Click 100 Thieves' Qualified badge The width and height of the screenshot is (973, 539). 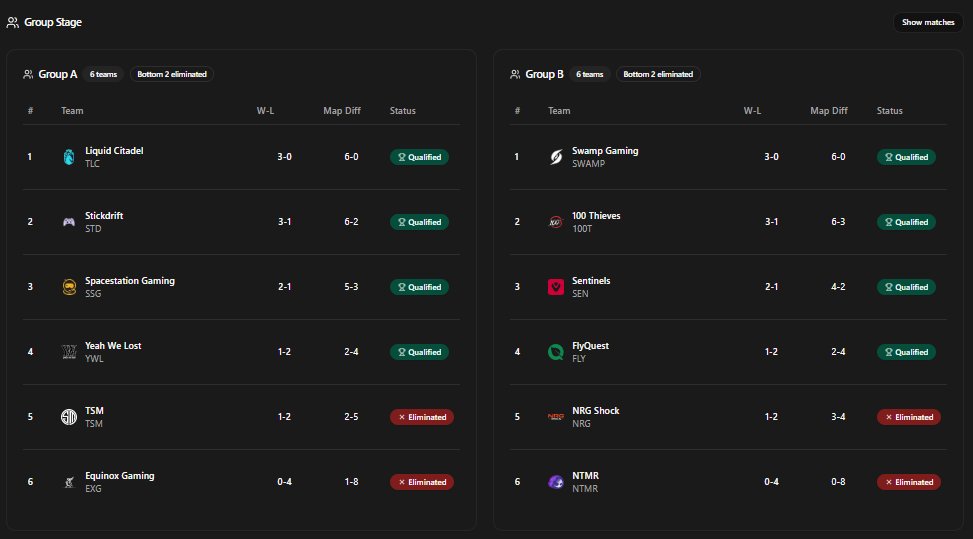point(907,222)
